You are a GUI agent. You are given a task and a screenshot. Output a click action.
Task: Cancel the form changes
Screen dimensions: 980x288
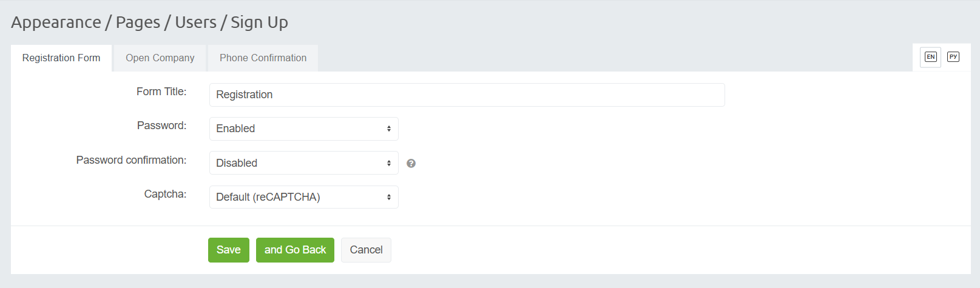366,250
